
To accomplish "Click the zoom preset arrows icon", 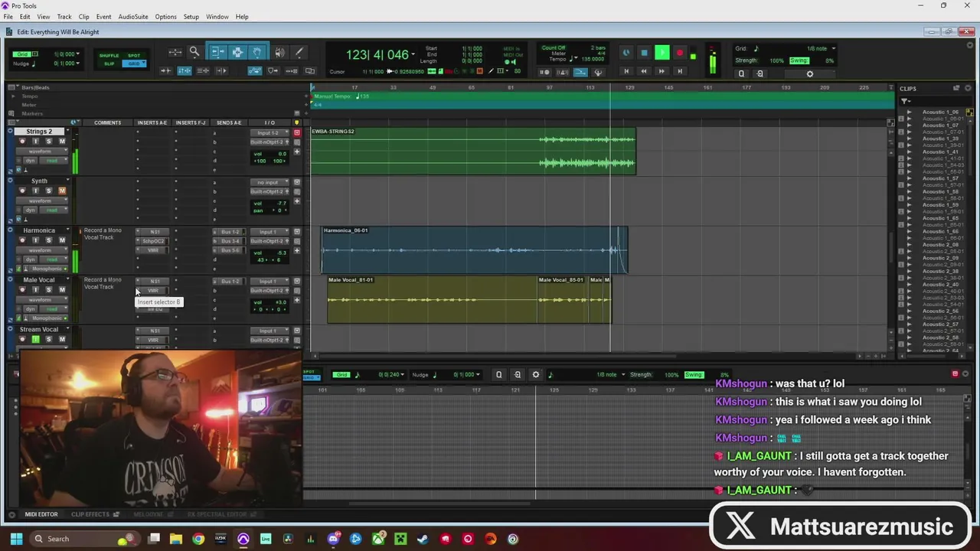I will point(175,52).
